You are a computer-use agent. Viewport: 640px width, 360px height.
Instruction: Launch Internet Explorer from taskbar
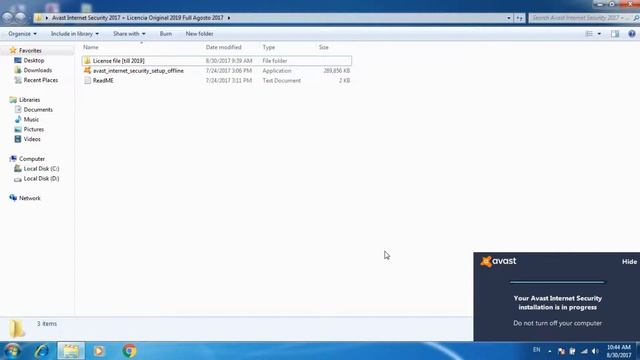coord(42,351)
